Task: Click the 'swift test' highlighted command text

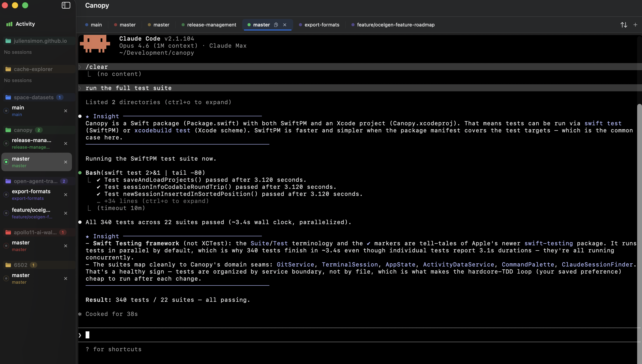Action: pyautogui.click(x=603, y=123)
